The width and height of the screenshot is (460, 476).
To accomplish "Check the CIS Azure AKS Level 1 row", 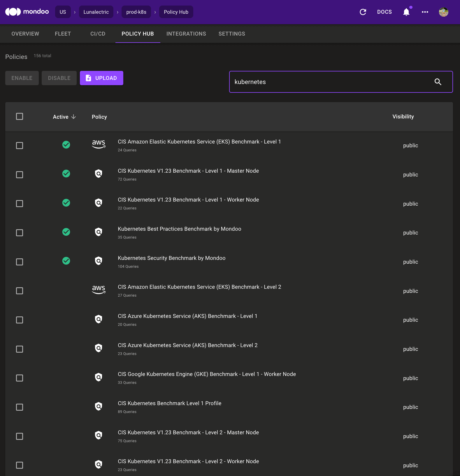I will 20,320.
